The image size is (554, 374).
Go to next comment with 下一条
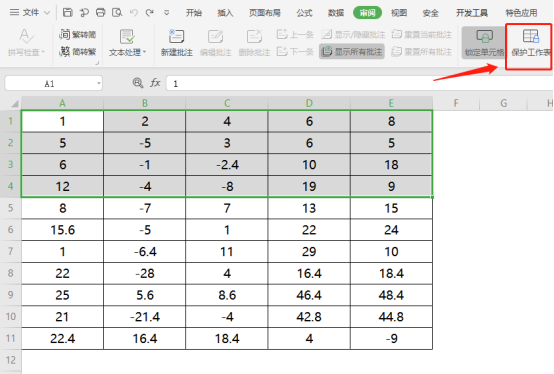[x=295, y=52]
